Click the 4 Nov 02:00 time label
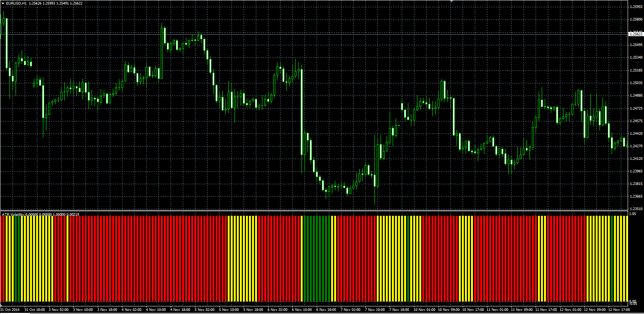 (x=132, y=310)
